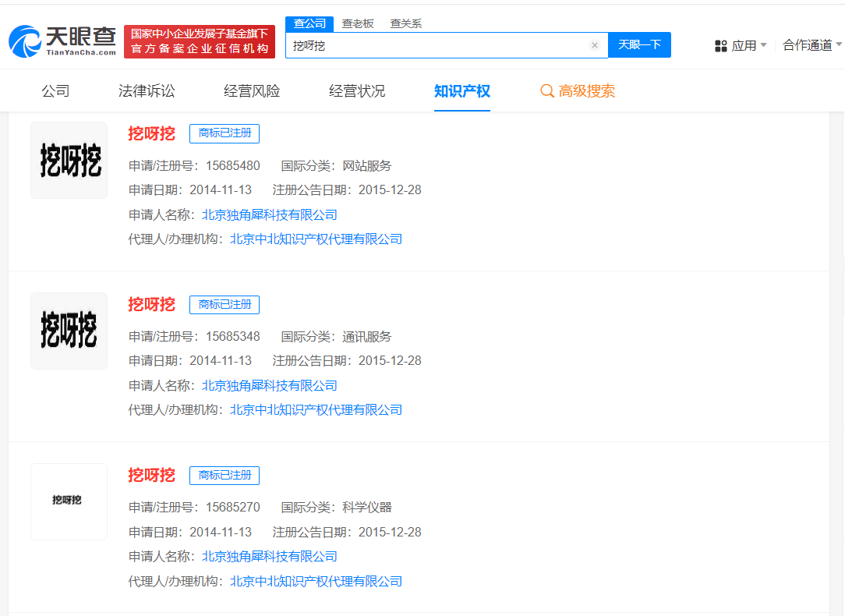The height and width of the screenshot is (616, 845).
Task: Open 挖呀挖 title of 通讯服务 trademark
Action: (152, 305)
